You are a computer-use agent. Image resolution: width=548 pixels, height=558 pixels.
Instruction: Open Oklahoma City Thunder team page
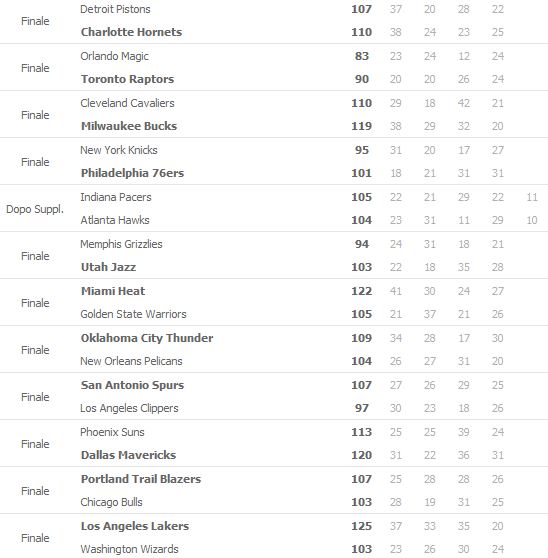point(147,338)
